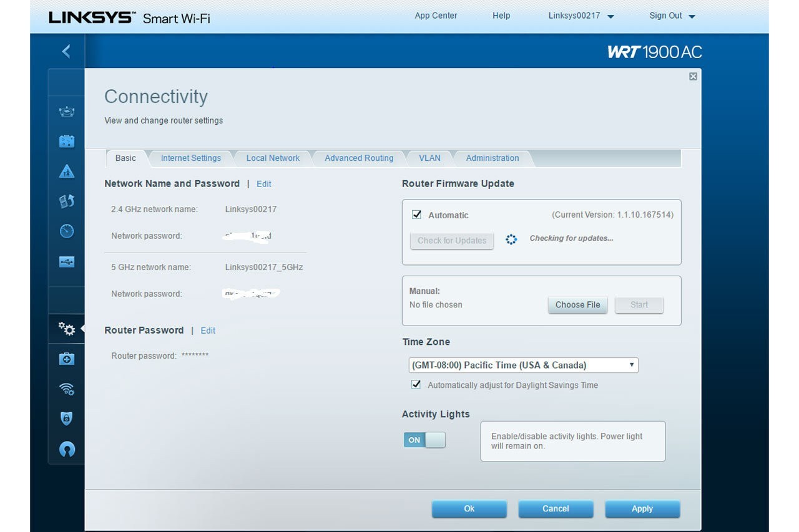Open Security shield lock icon
Screen dimensions: 799x532
tap(67, 418)
